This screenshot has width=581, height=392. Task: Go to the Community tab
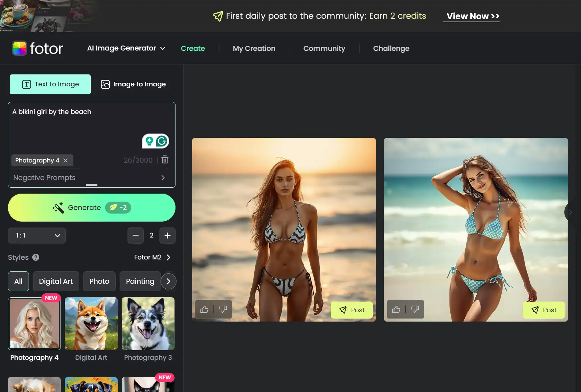[324, 49]
